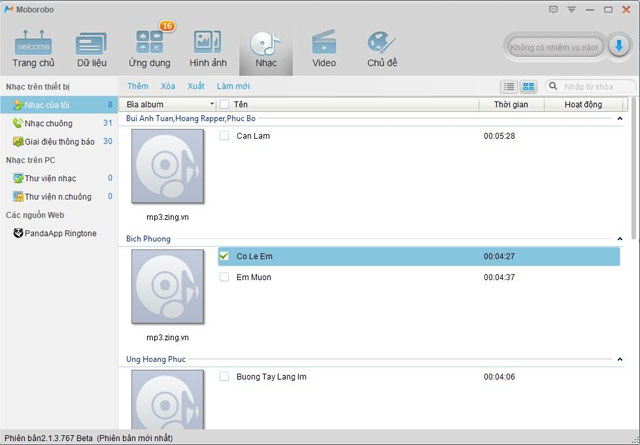Open the Chủ đề themes tab
The height and width of the screenshot is (445, 640).
pos(382,49)
